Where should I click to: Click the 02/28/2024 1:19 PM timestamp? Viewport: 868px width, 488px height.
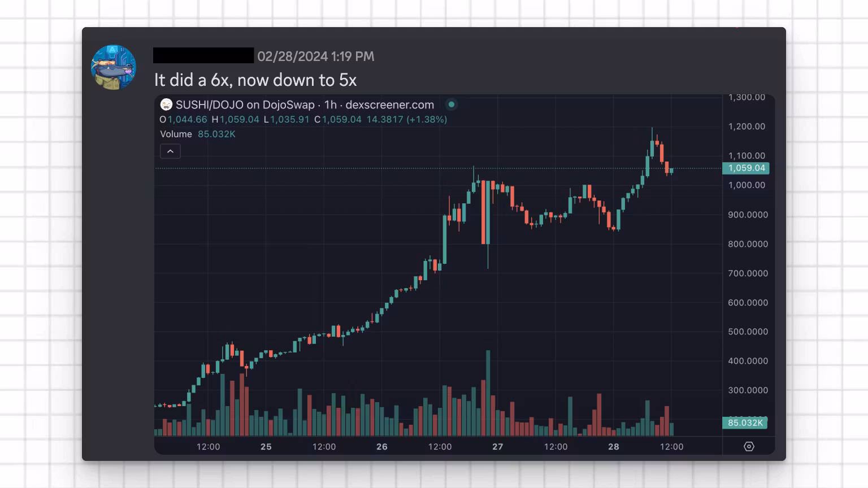[315, 56]
